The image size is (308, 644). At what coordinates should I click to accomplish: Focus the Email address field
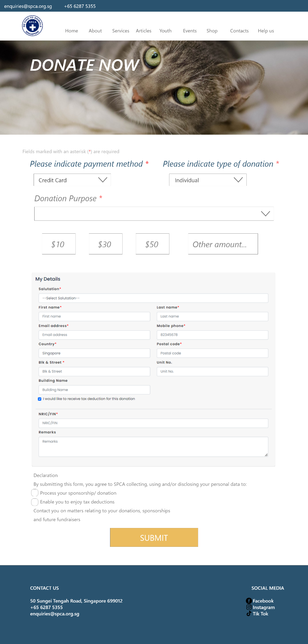tap(94, 335)
